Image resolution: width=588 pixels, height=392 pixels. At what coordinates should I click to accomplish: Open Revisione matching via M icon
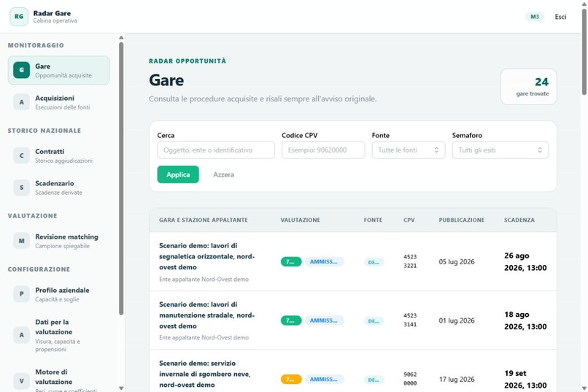click(21, 241)
